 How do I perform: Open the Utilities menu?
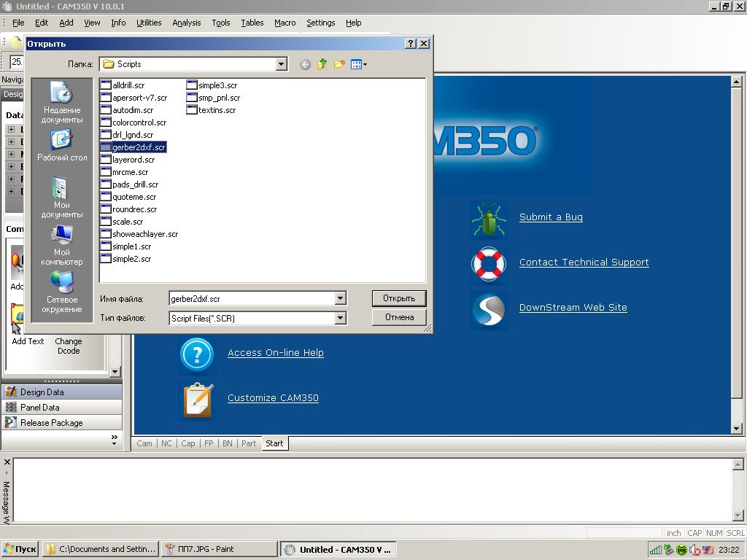[x=149, y=23]
